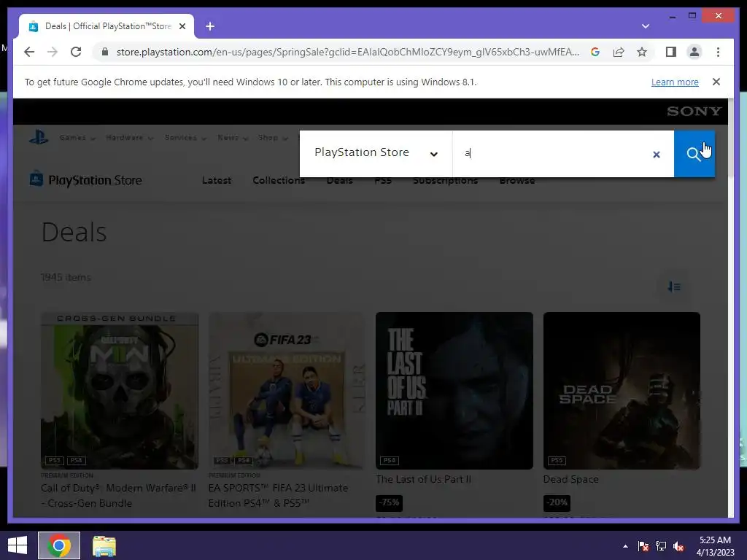The height and width of the screenshot is (560, 747).
Task: Click the site lock icon
Action: (105, 52)
